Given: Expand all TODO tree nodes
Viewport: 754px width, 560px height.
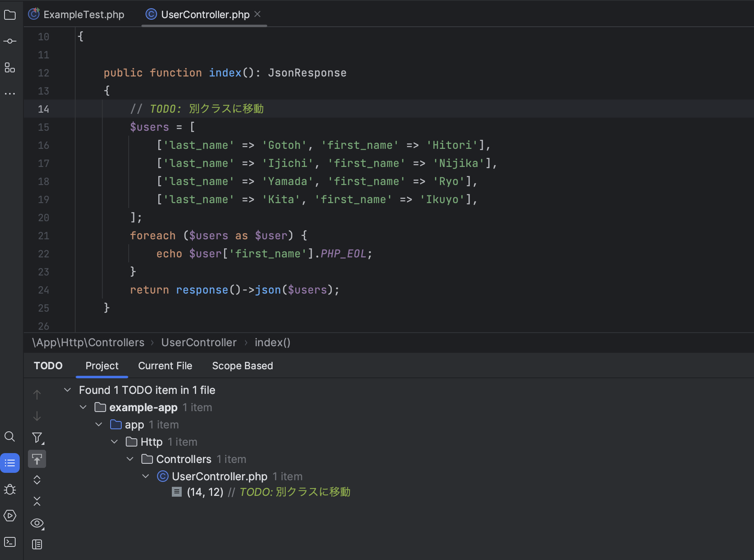Looking at the screenshot, I should (37, 480).
